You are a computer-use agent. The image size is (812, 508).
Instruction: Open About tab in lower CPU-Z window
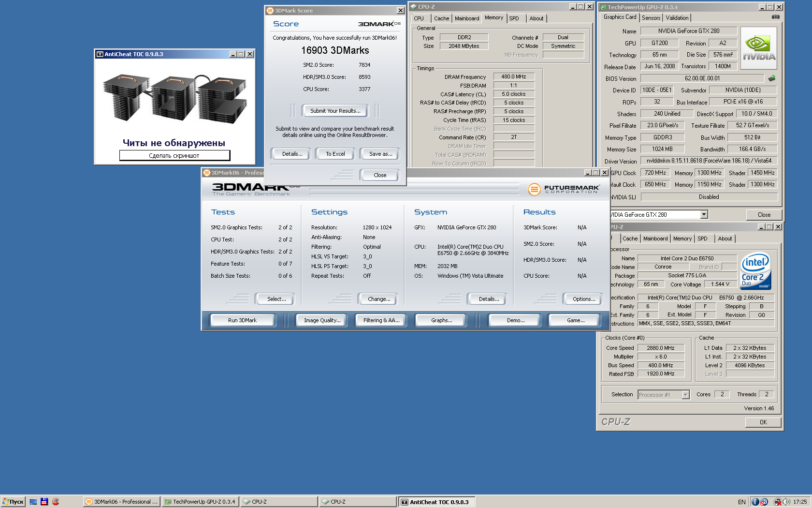725,239
